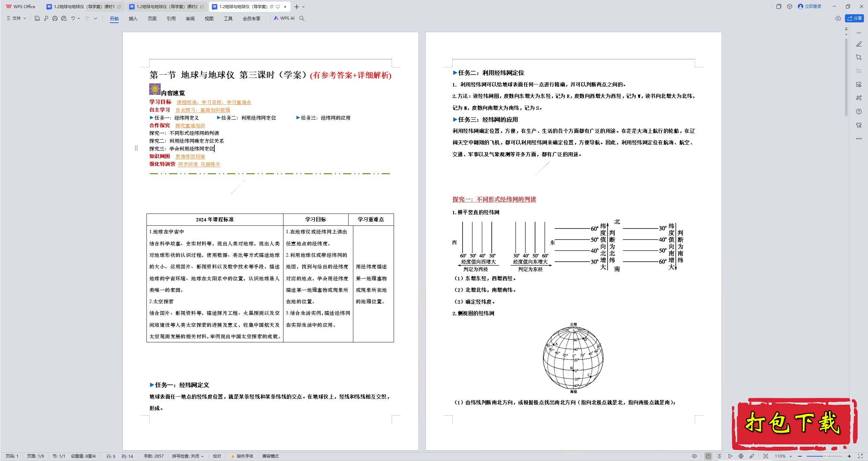Open the 引用 ribbon tab
The image size is (868, 461).
tap(171, 19)
